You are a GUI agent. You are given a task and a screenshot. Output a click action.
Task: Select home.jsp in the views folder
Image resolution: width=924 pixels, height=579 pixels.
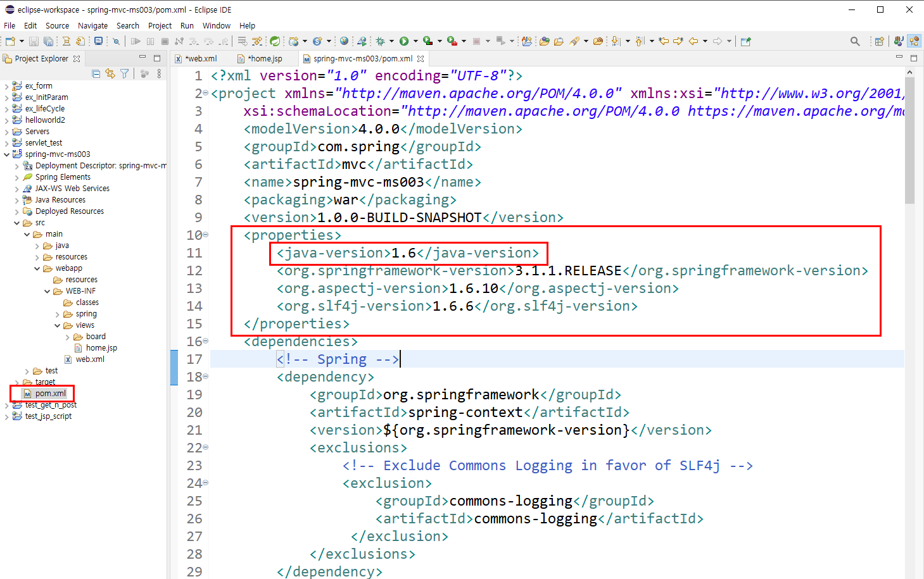[x=101, y=348]
